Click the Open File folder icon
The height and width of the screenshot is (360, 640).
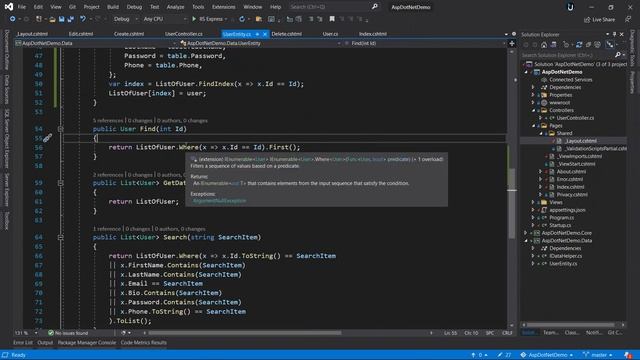[52, 19]
